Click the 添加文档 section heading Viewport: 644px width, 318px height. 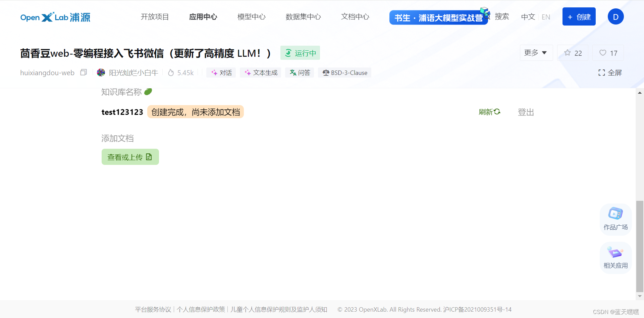pyautogui.click(x=117, y=138)
